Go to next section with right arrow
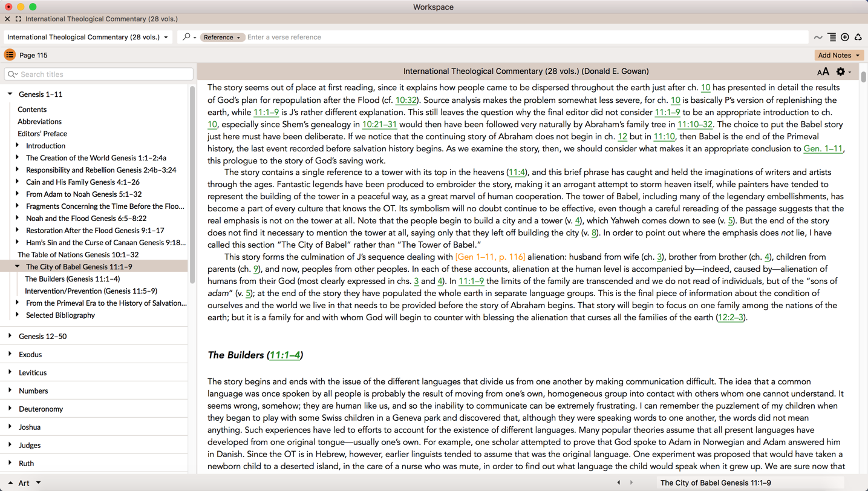Screen dimensions: 868x491 point(631,483)
